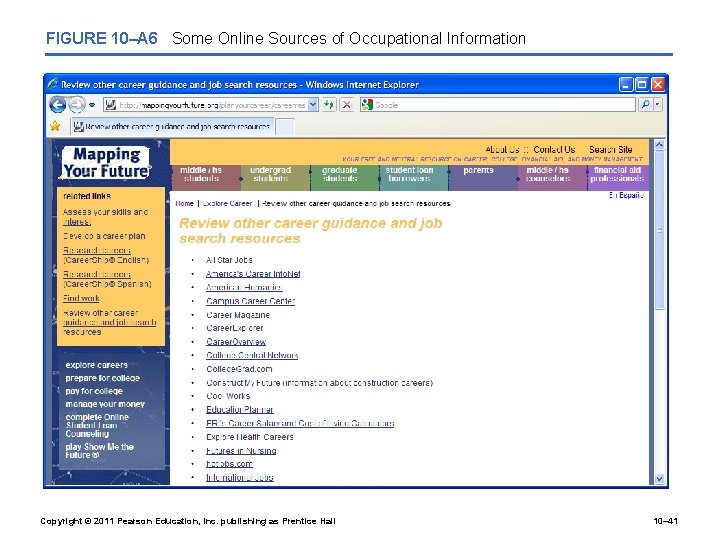
Task: Open the Develop a career plan link
Action: 104,236
